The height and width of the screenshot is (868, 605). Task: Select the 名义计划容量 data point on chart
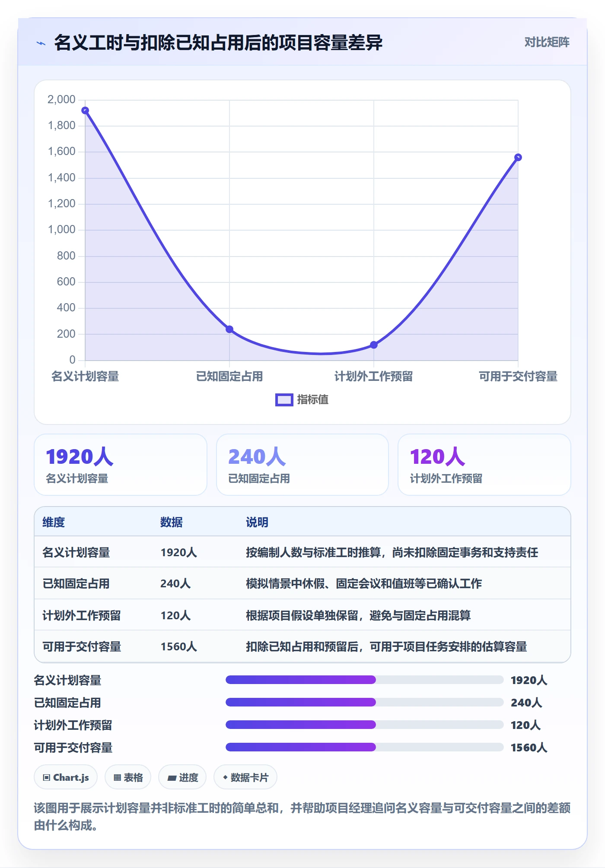pyautogui.click(x=85, y=111)
